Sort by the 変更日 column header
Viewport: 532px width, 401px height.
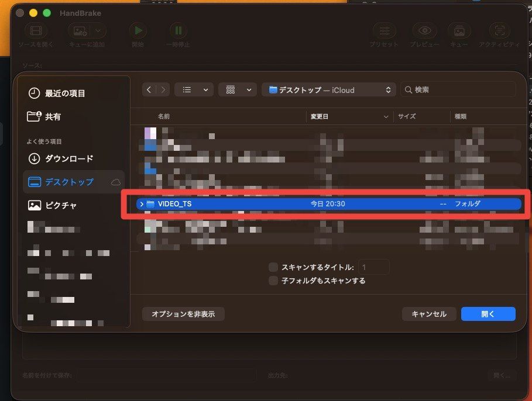(x=320, y=116)
